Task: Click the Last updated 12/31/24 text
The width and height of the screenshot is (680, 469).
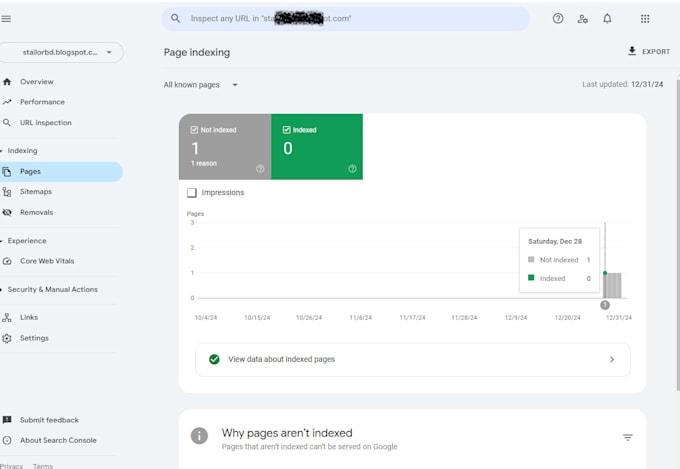Action: [x=623, y=84]
